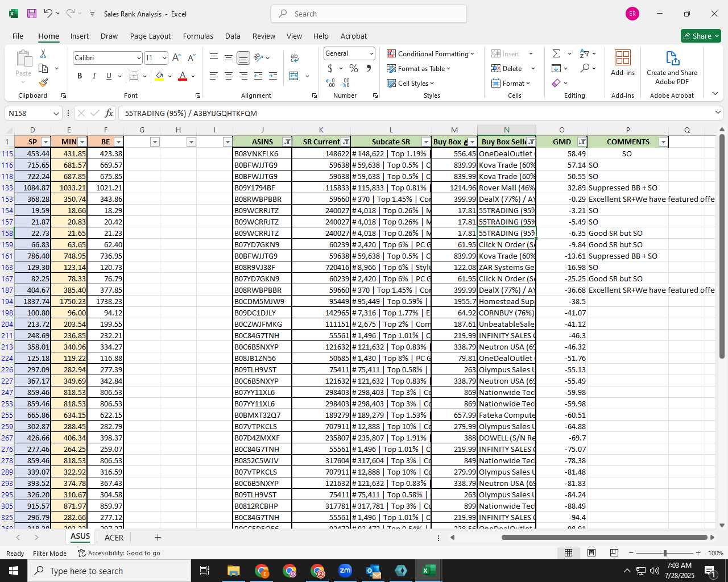Screen dimensions: 728x582
Task: Click Center horizontal alignment icon
Action: click(x=229, y=76)
